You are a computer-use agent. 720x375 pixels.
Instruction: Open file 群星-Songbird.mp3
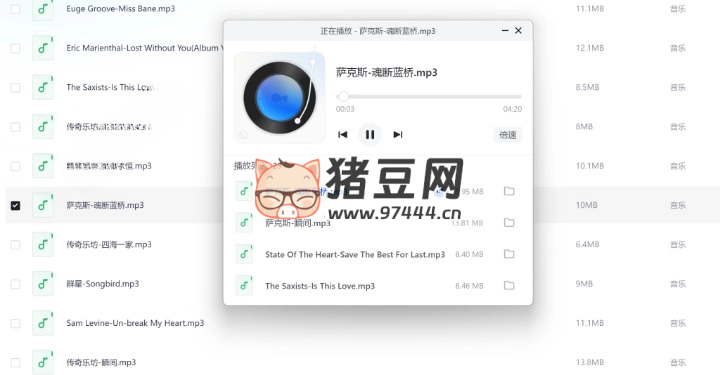tap(103, 284)
